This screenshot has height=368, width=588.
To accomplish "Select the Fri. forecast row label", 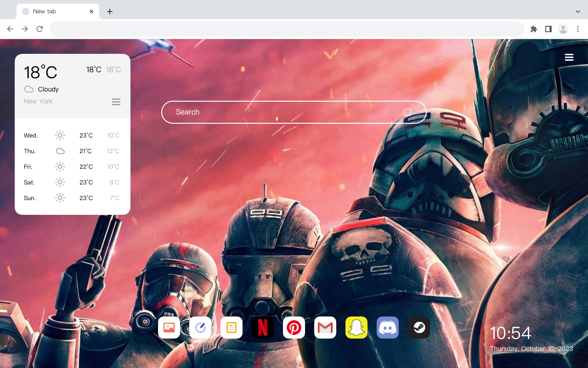I will pyautogui.click(x=28, y=167).
